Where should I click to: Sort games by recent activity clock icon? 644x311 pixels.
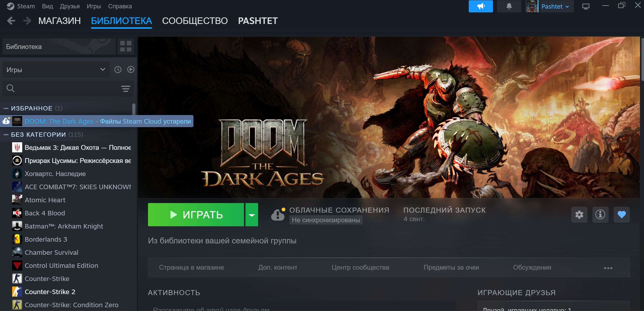118,70
